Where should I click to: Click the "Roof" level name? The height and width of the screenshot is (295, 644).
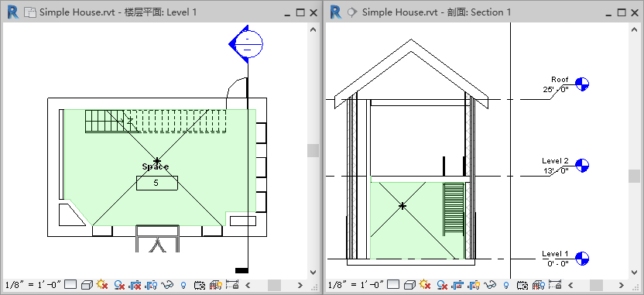pyautogui.click(x=560, y=80)
